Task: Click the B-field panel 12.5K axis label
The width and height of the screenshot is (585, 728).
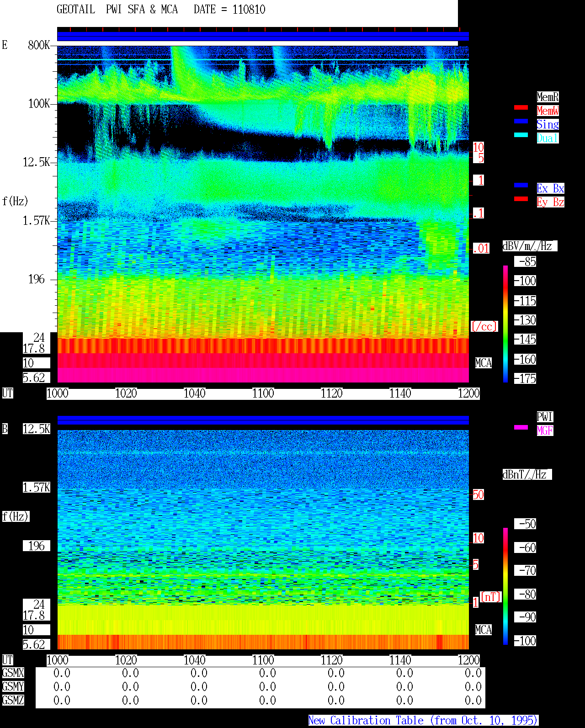Action: coord(37,429)
